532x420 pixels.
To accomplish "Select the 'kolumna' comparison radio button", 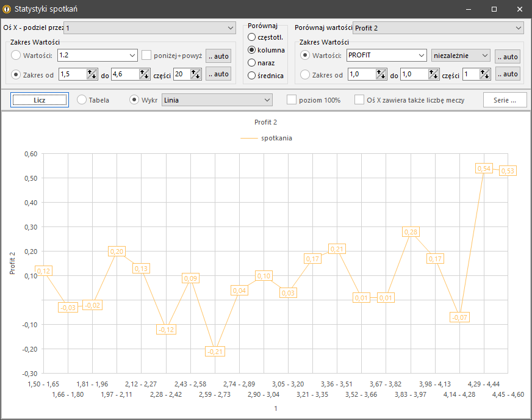I will pyautogui.click(x=252, y=50).
